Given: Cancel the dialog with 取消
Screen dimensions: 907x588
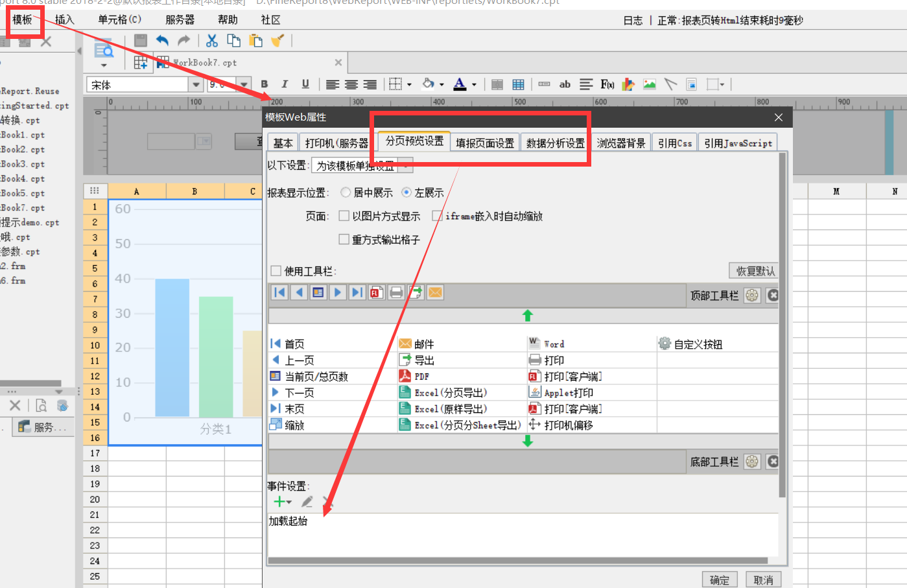Looking at the screenshot, I should (764, 580).
